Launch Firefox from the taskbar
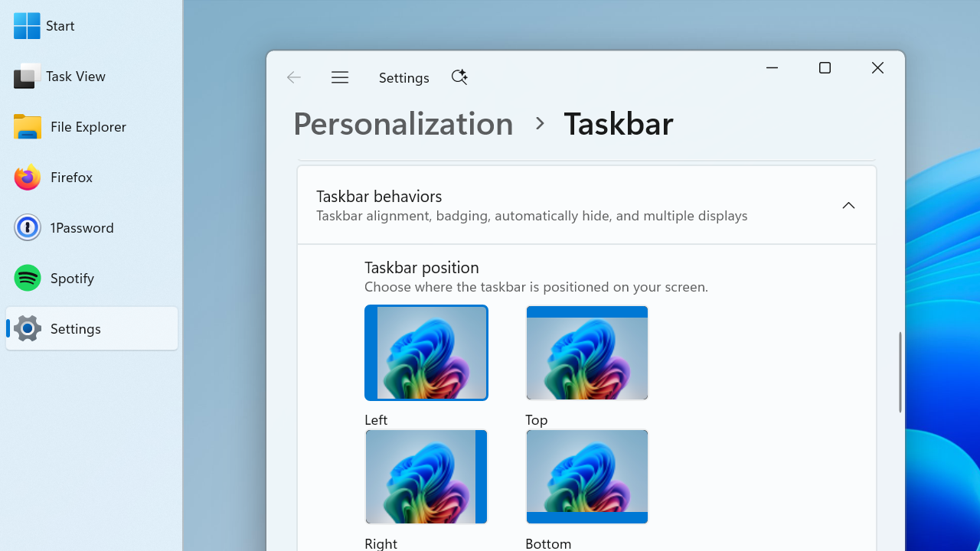 (27, 177)
